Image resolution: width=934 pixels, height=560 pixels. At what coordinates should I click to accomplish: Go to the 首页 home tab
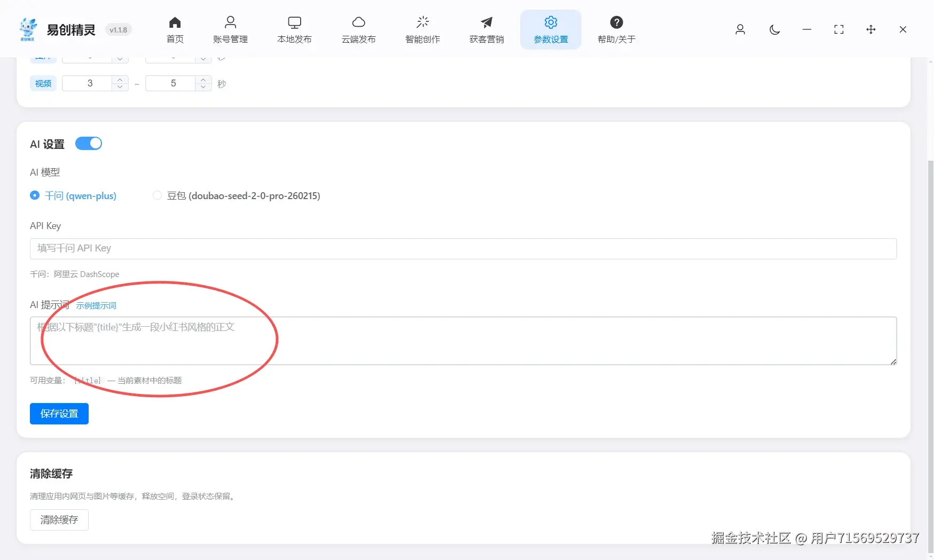pyautogui.click(x=175, y=29)
